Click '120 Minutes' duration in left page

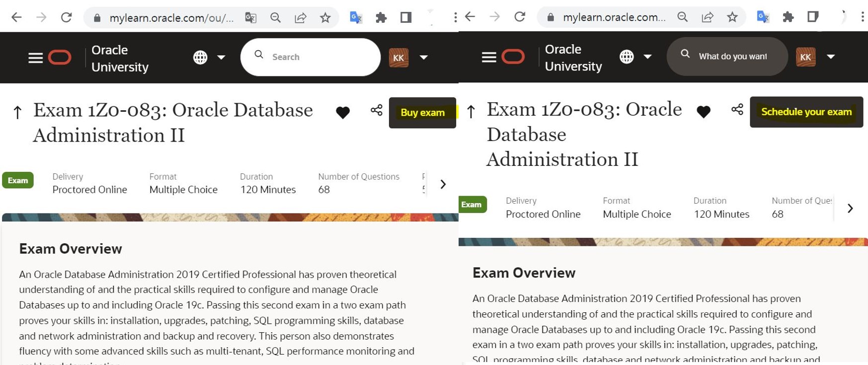tap(268, 190)
